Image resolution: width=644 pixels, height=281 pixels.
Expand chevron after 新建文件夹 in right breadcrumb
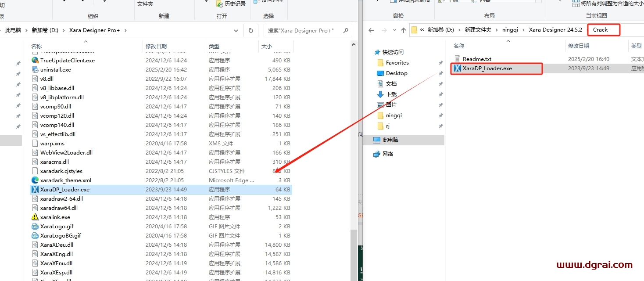(x=497, y=30)
